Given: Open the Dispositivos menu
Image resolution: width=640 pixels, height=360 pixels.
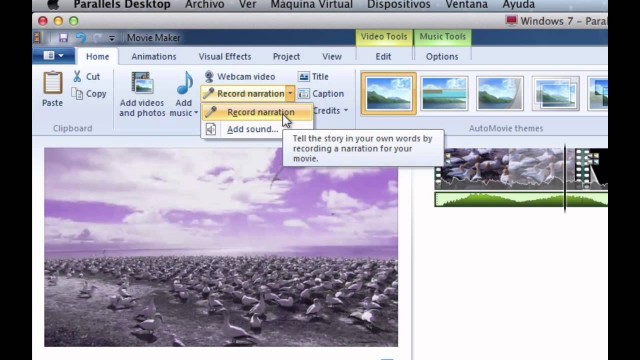Looking at the screenshot, I should [x=398, y=5].
